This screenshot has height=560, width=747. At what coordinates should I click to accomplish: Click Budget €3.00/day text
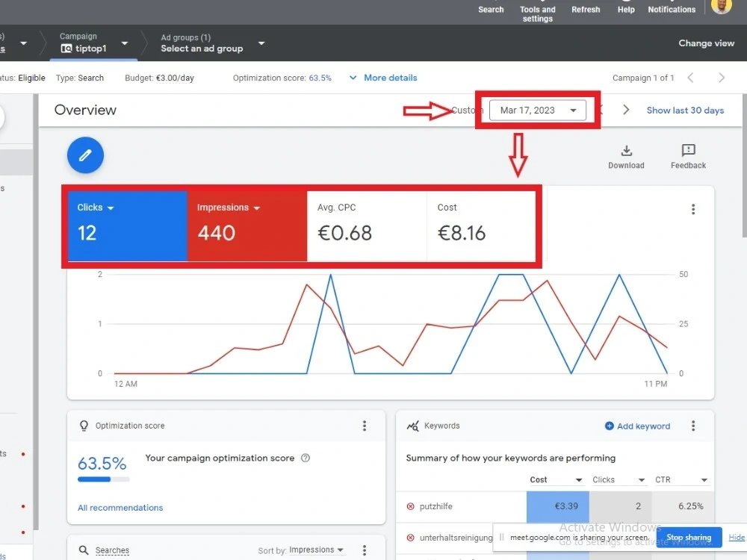[159, 78]
